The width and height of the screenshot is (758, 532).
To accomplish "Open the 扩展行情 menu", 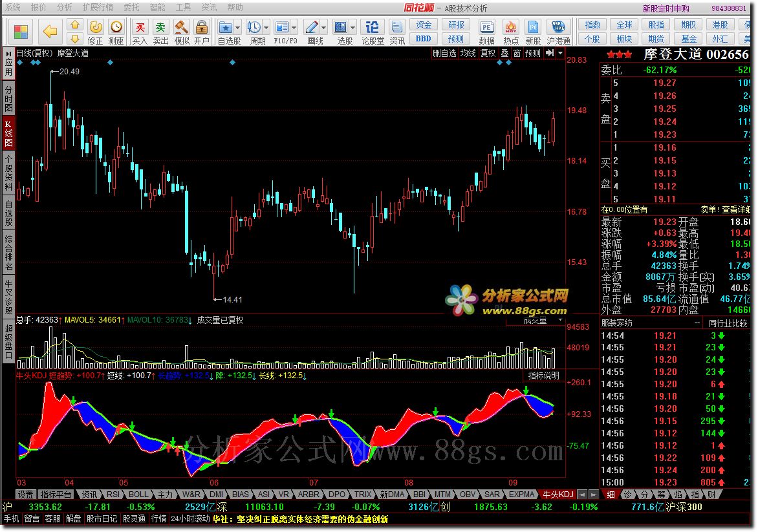I will [98, 8].
